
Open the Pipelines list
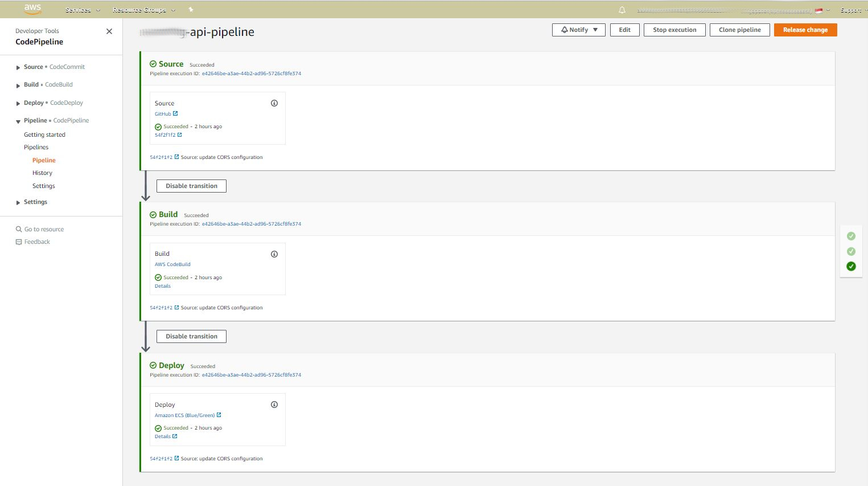pos(36,147)
